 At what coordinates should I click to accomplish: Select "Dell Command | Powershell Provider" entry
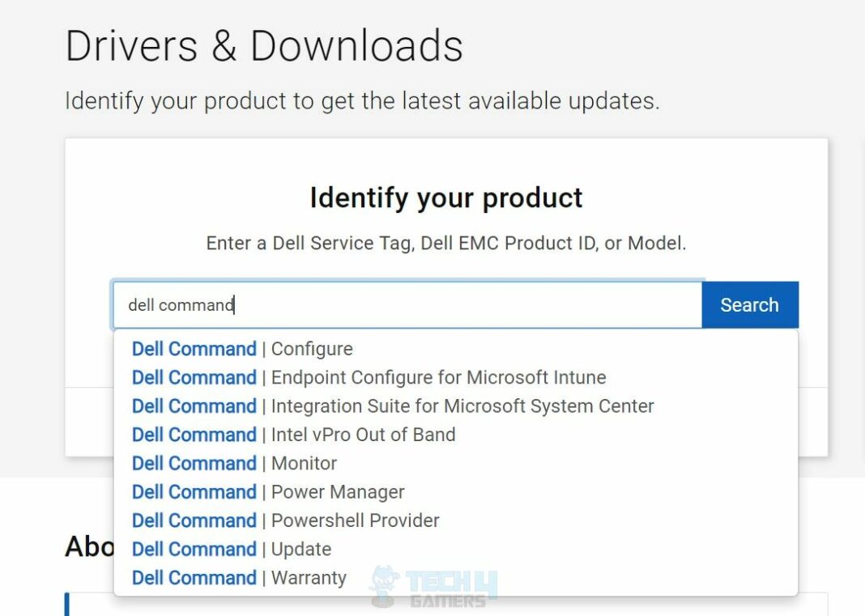click(x=285, y=520)
